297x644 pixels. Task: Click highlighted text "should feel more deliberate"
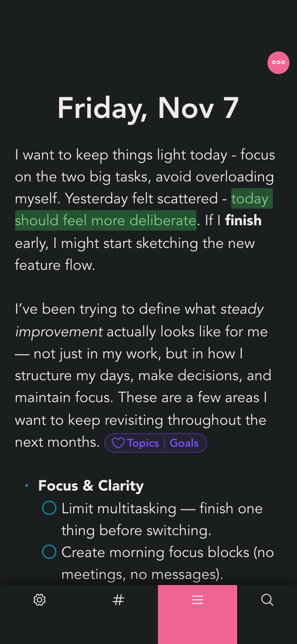pos(105,220)
